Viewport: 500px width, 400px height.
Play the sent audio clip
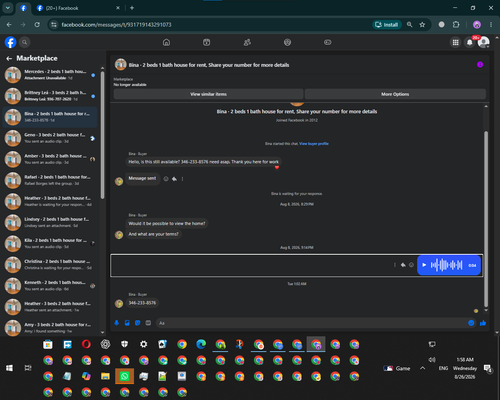[x=424, y=265]
